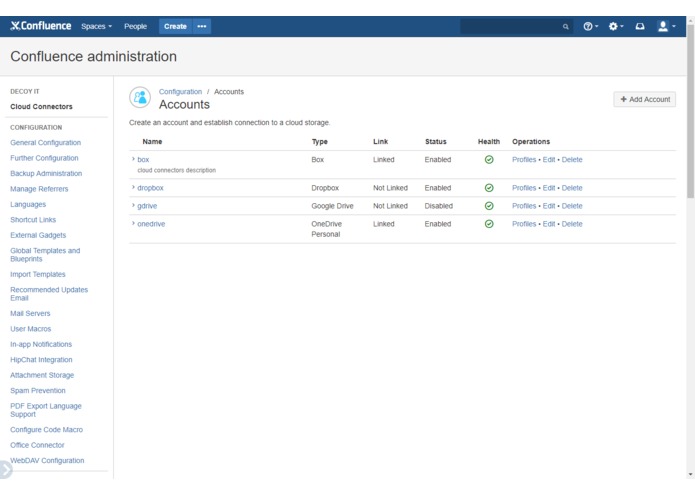Open Manage Referrers in the sidebar

point(39,189)
